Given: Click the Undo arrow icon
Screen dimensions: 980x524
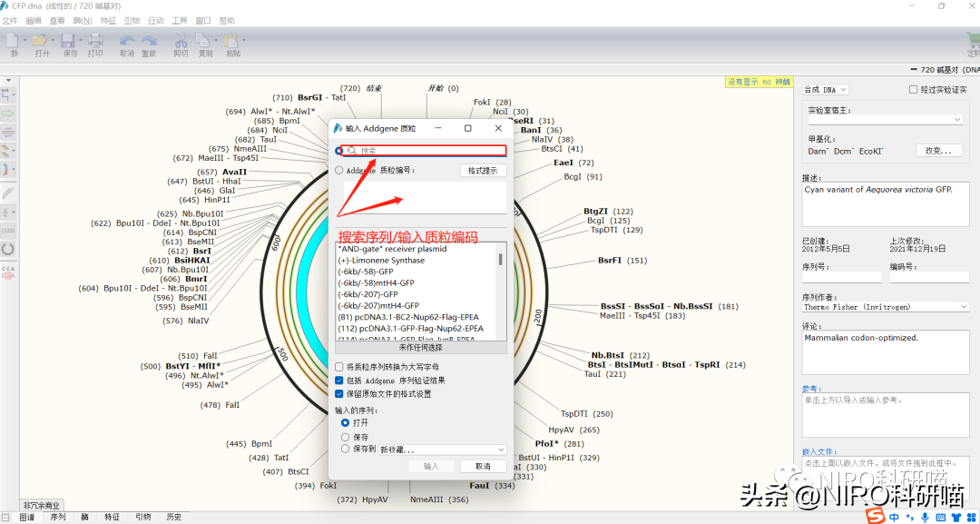Looking at the screenshot, I should point(126,41).
